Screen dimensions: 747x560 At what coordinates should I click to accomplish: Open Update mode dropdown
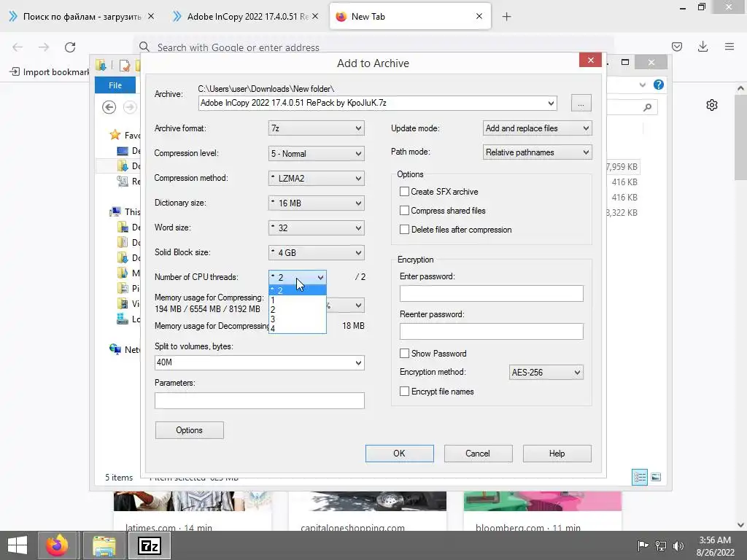coord(538,128)
